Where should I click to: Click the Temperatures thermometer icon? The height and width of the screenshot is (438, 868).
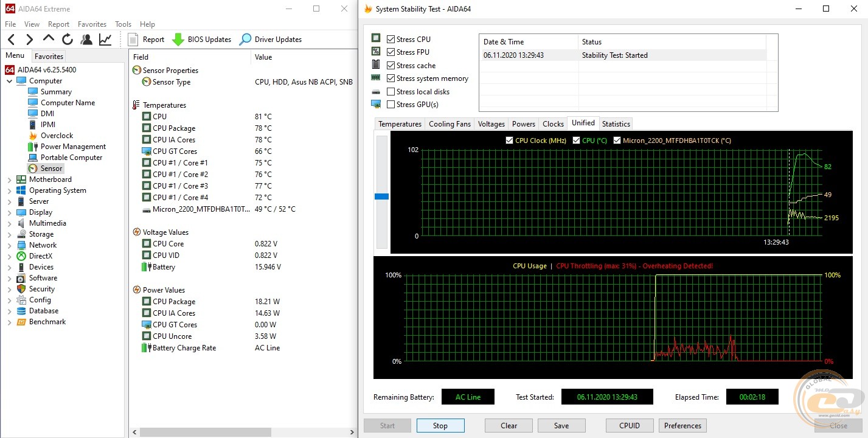click(137, 105)
